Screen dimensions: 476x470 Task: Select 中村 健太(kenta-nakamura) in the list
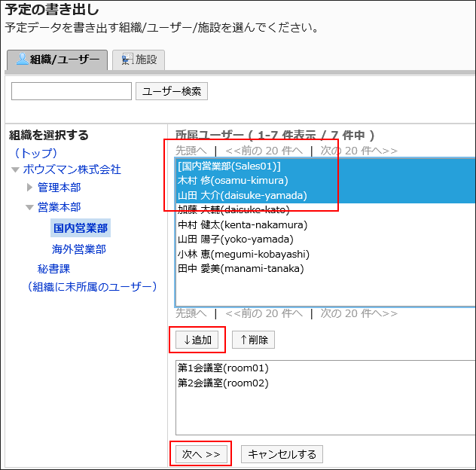(325, 224)
